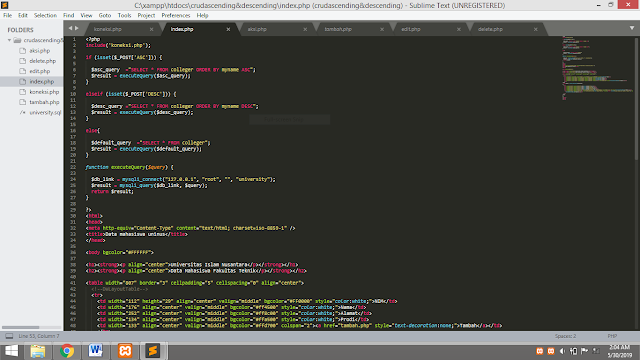Close the delete.php tab
This screenshot has width=640, height=360.
[x=536, y=29]
